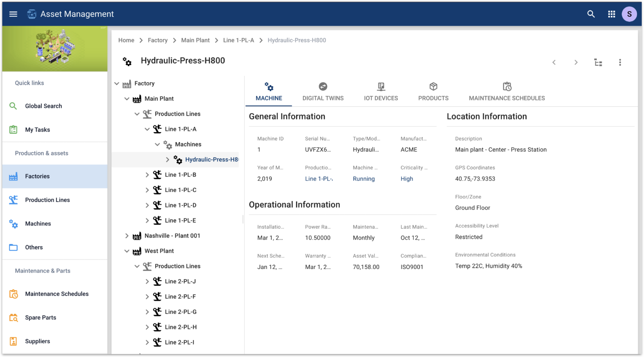Viewport: 644px width, 357px height.
Task: Open the three-dot more options menu
Action: click(620, 62)
